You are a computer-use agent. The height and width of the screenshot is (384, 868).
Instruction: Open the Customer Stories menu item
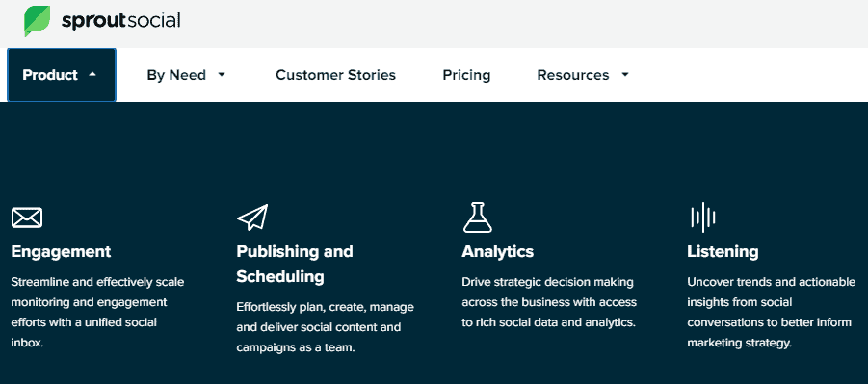[335, 75]
